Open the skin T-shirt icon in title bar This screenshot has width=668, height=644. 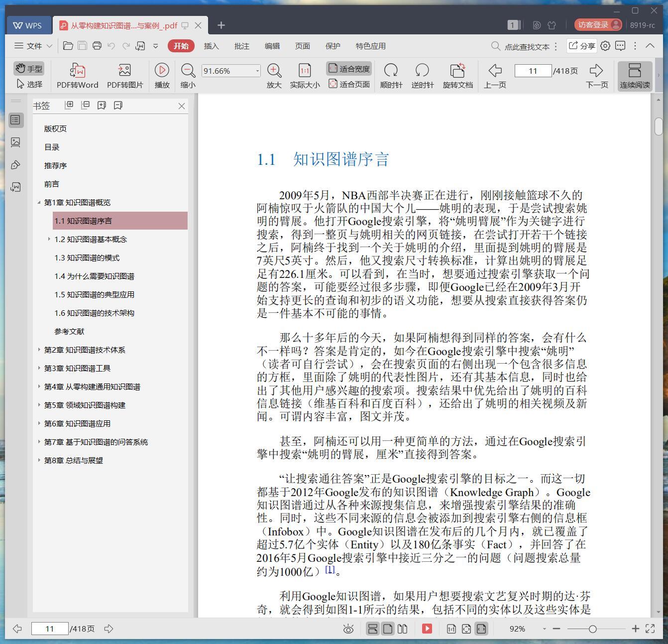pos(552,25)
